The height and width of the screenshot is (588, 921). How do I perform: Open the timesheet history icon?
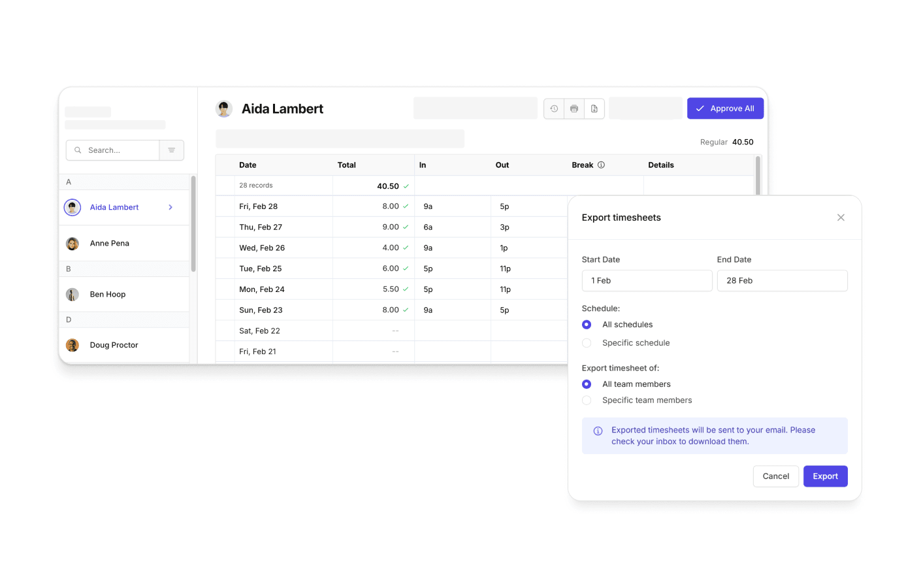(554, 108)
